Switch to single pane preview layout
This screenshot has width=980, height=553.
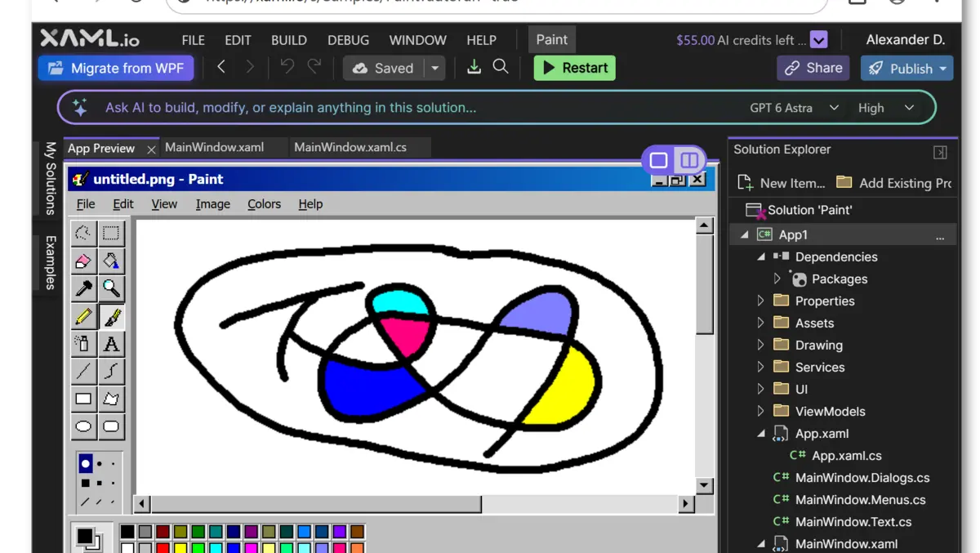click(659, 160)
